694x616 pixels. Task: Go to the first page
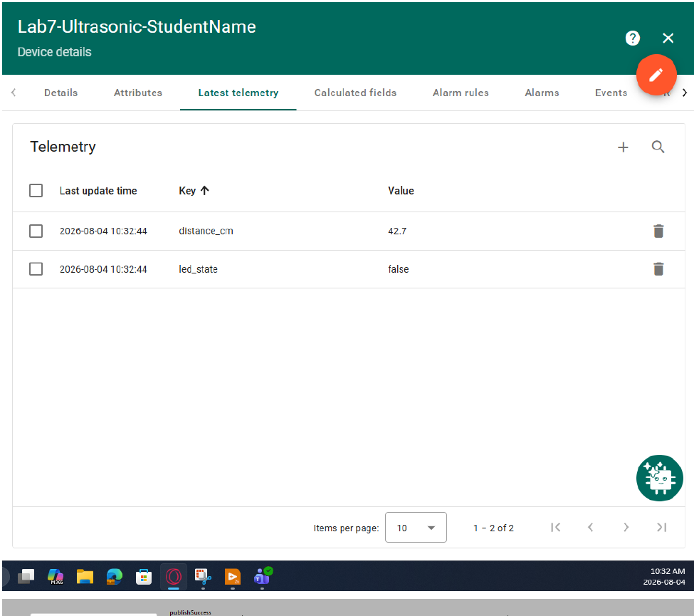click(555, 528)
